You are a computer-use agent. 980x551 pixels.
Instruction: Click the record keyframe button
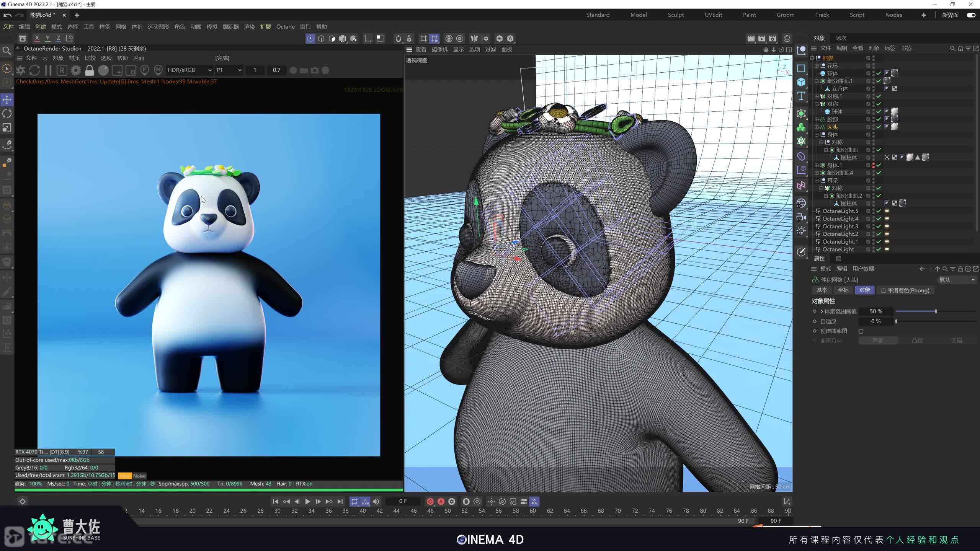click(430, 501)
